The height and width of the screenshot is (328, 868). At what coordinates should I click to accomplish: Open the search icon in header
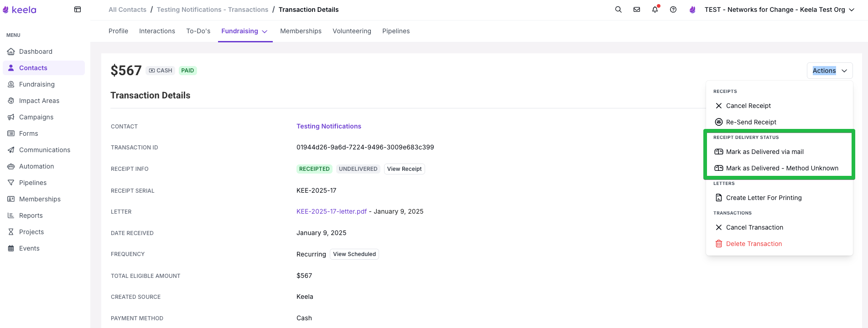click(x=619, y=10)
